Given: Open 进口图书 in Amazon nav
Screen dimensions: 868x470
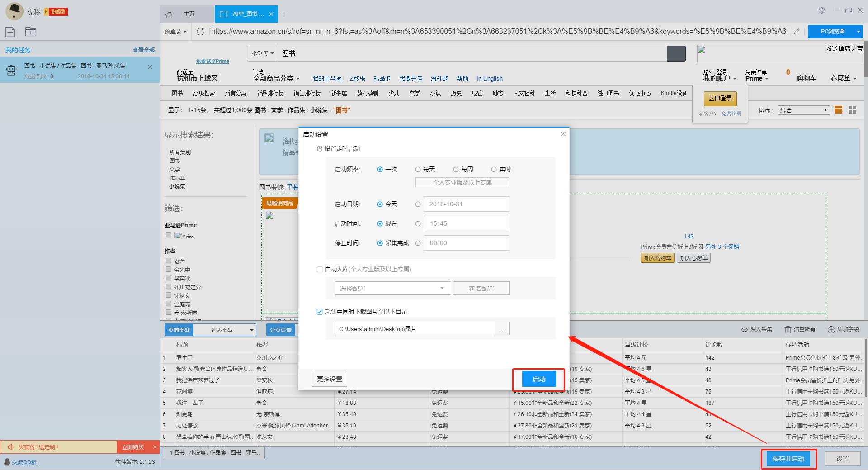Looking at the screenshot, I should coord(609,93).
